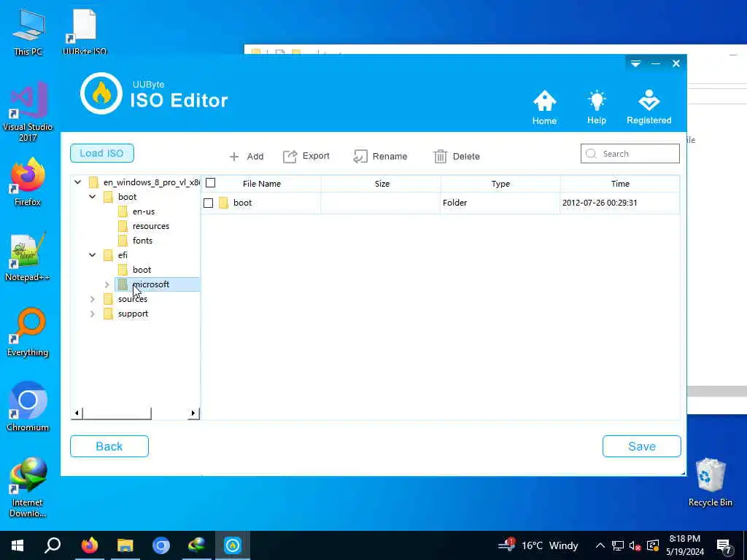Select the fonts folder in tree
The image size is (747, 560).
pos(142,241)
